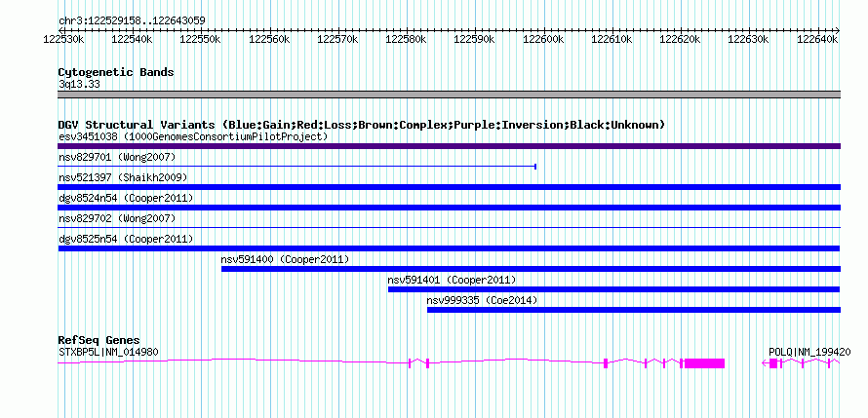Select the dgv8525n54 (Cooper2011) label
Screen dimensions: 868x418
[126, 239]
